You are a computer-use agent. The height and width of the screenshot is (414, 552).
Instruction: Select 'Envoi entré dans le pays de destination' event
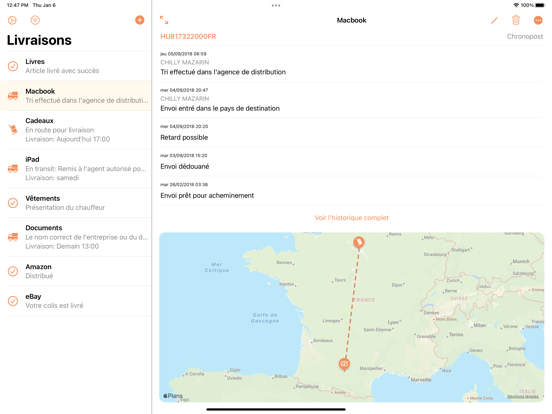(351, 100)
